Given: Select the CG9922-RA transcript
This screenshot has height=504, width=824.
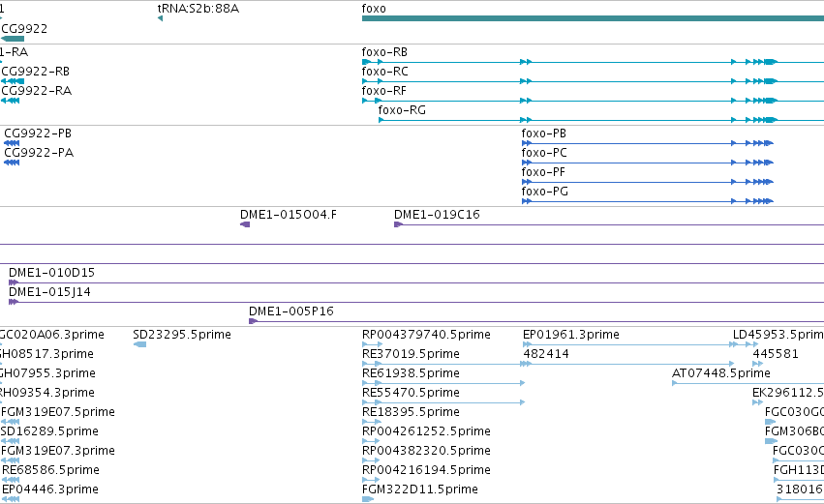Looking at the screenshot, I should click(11, 101).
